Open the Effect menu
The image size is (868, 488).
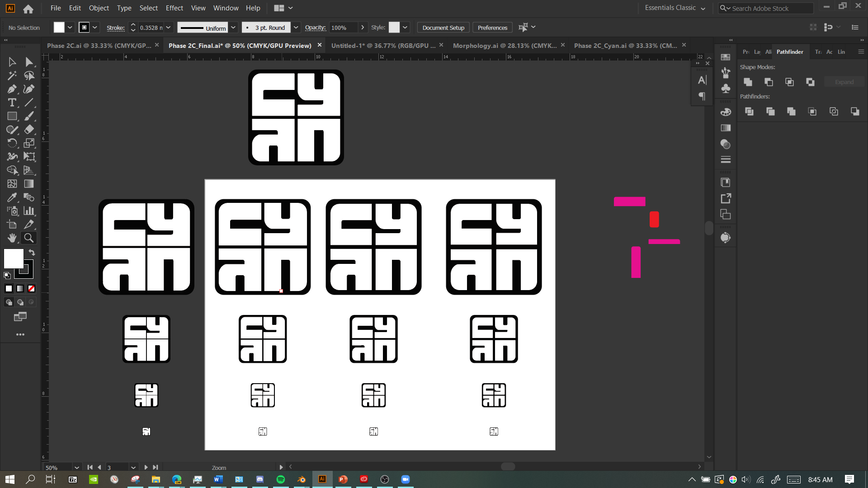pos(174,8)
